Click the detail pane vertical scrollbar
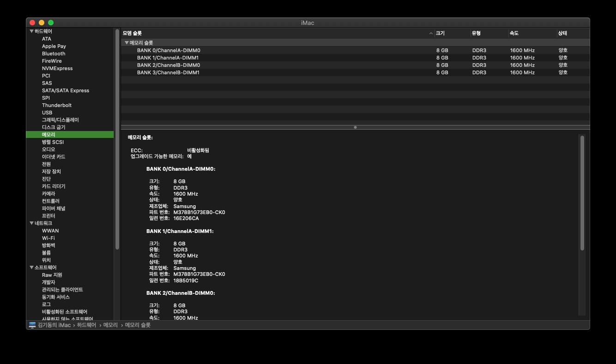 (582, 193)
